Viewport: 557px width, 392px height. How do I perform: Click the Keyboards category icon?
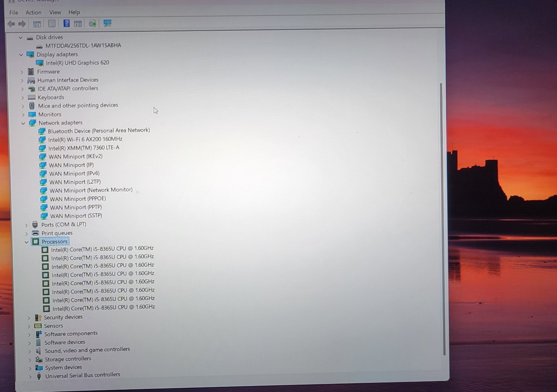coord(32,97)
